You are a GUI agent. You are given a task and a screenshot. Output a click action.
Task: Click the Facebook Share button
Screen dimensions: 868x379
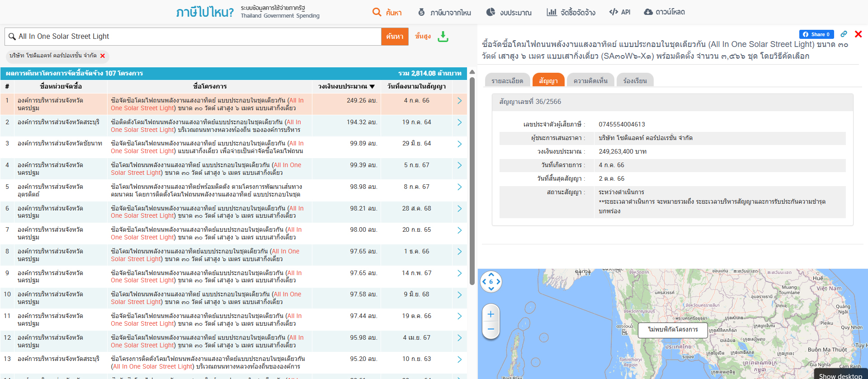coord(816,34)
